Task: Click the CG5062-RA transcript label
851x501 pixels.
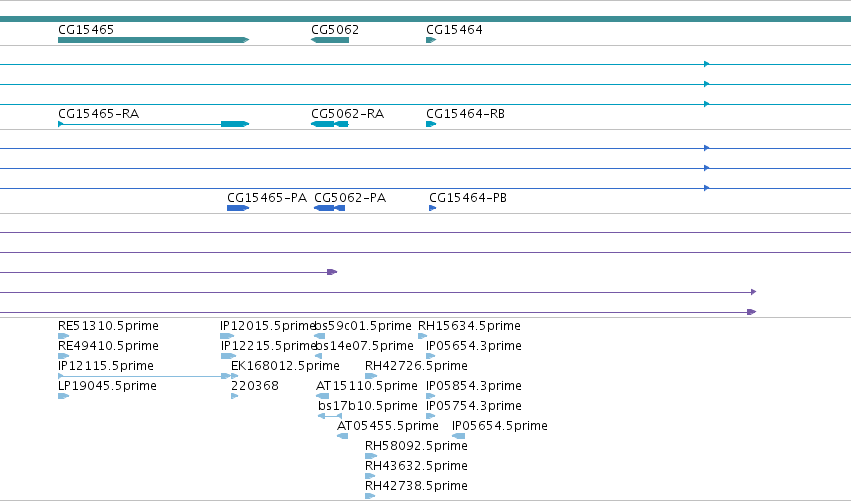Action: (x=347, y=113)
